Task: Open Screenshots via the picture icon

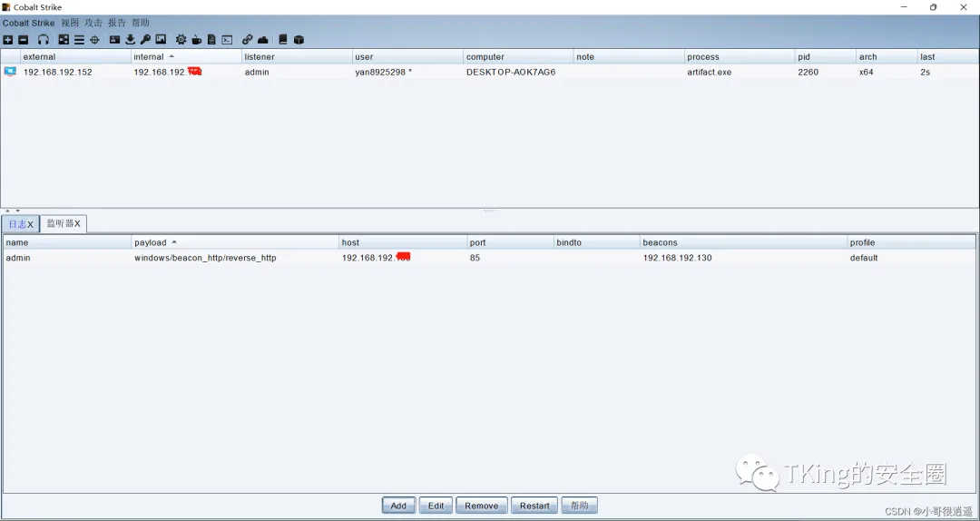Action: [161, 39]
